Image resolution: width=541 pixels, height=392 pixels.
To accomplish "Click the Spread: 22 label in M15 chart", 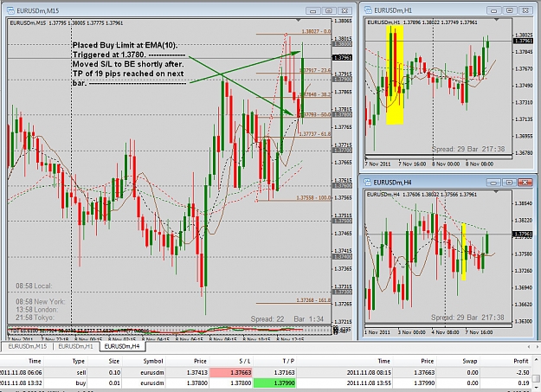I will pyautogui.click(x=267, y=319).
